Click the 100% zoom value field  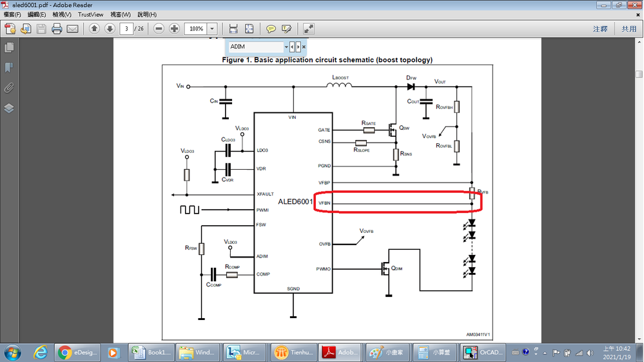(197, 29)
